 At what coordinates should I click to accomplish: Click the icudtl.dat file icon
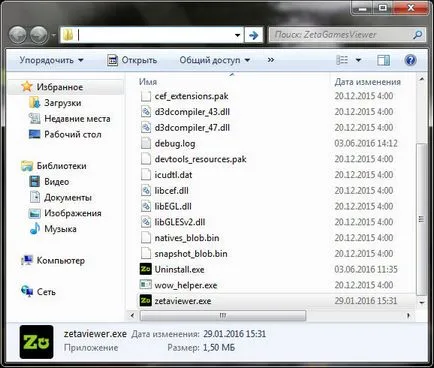[146, 175]
